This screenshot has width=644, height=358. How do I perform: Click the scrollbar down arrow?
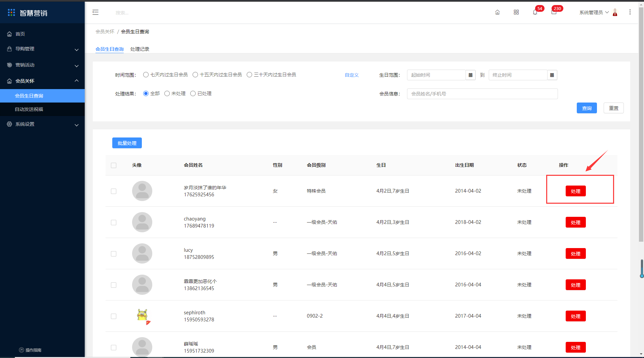pyautogui.click(x=641, y=354)
